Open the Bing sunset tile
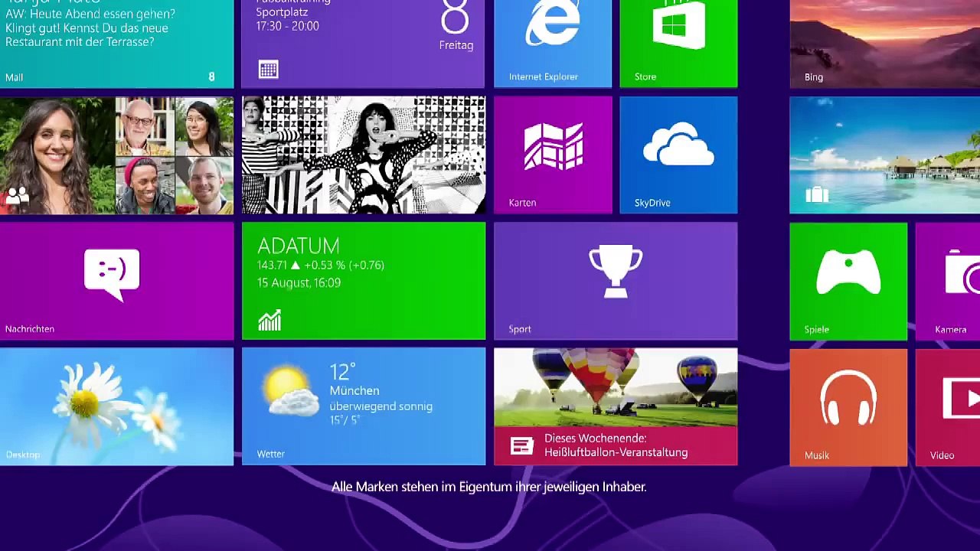The height and width of the screenshot is (551, 980). coord(884,44)
